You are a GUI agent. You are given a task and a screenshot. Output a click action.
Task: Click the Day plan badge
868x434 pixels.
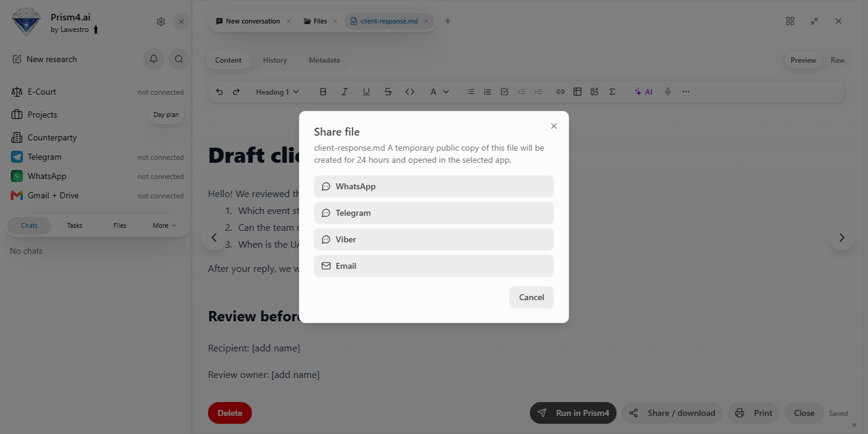(x=166, y=115)
